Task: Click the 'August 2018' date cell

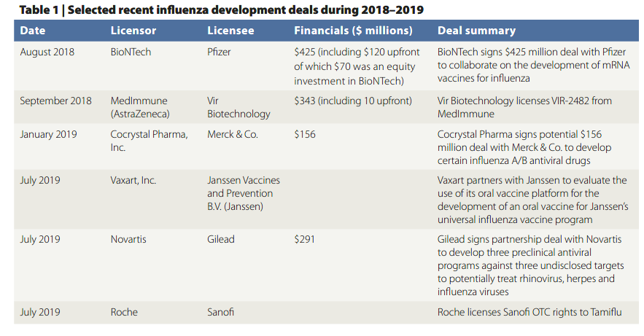Action: pyautogui.click(x=47, y=52)
